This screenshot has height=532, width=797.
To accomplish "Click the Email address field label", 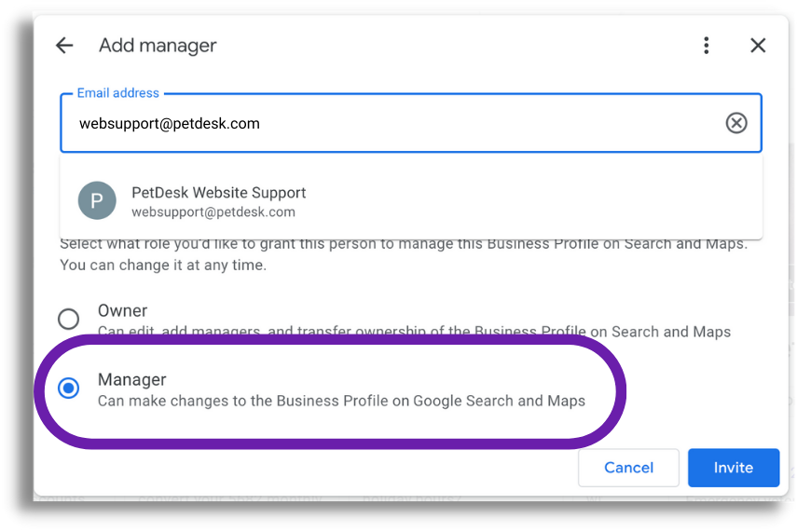I will [118, 93].
